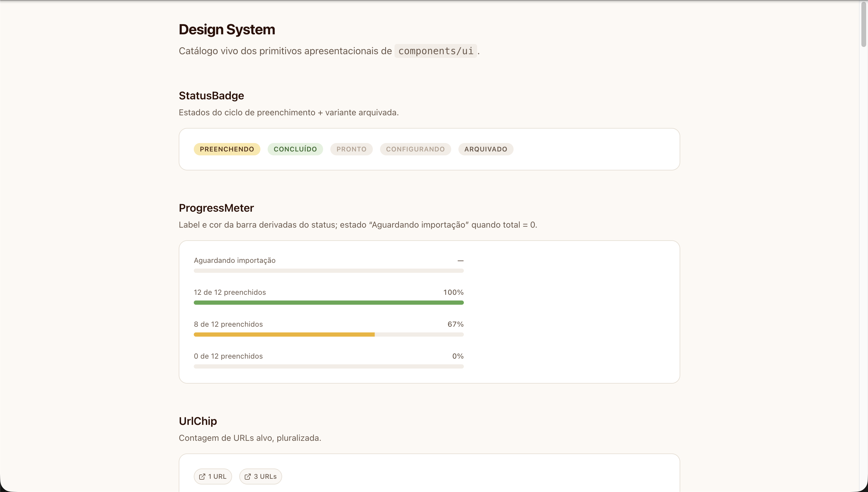This screenshot has height=492, width=868.
Task: Click the Aguardando importação progress bar
Action: tap(329, 271)
